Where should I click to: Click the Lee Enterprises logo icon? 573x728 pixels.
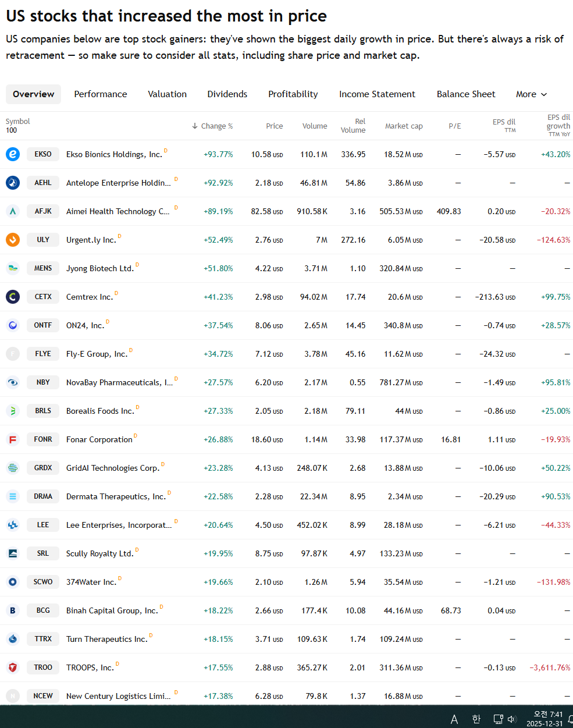[x=13, y=525]
